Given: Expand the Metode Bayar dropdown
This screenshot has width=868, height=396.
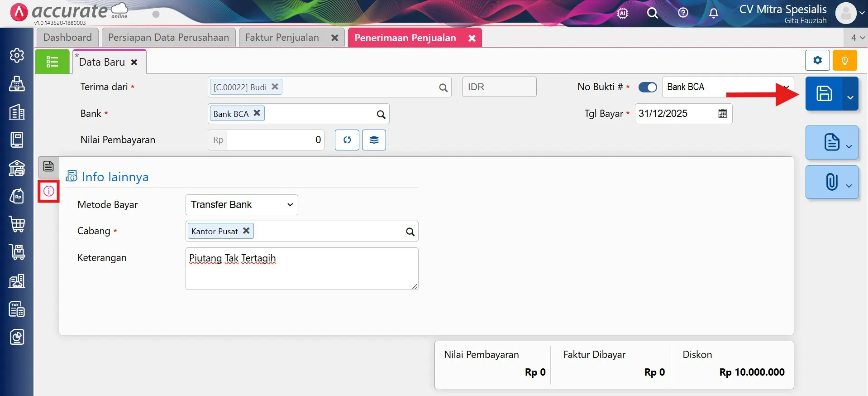Looking at the screenshot, I should pyautogui.click(x=242, y=205).
